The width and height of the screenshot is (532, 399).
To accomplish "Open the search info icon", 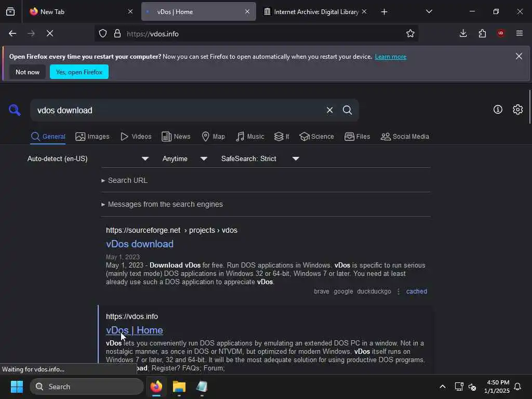I will (498, 109).
